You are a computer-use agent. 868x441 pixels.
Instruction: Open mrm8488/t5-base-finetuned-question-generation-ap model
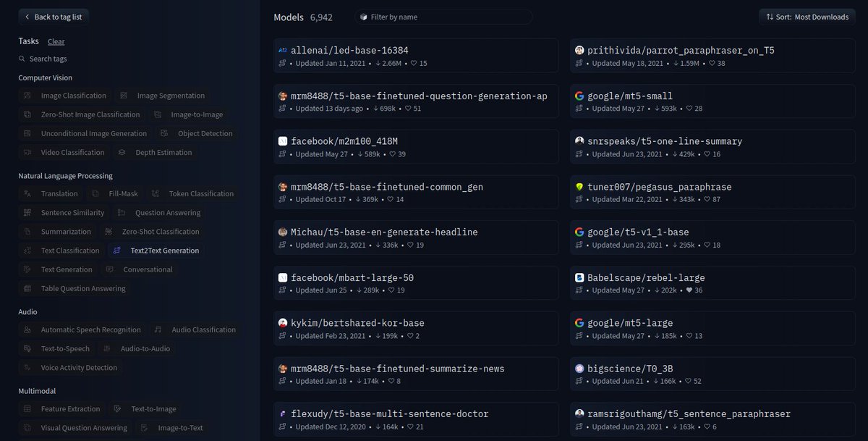417,102
